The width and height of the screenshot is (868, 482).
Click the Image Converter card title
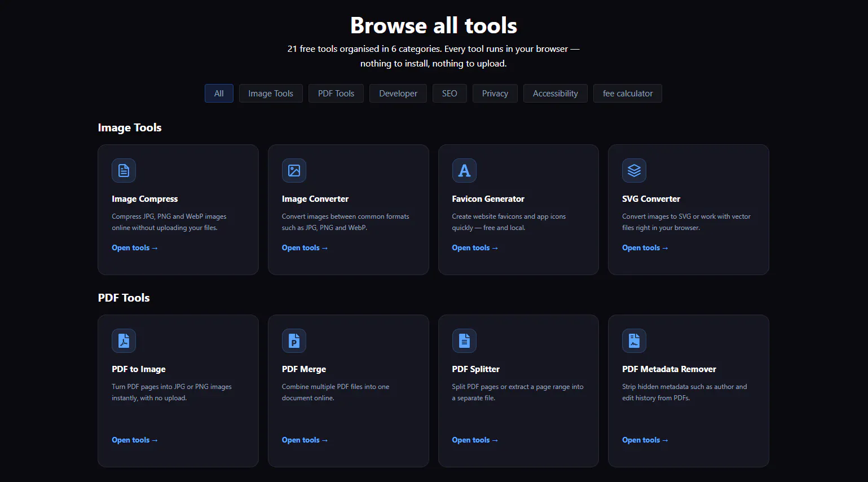315,199
